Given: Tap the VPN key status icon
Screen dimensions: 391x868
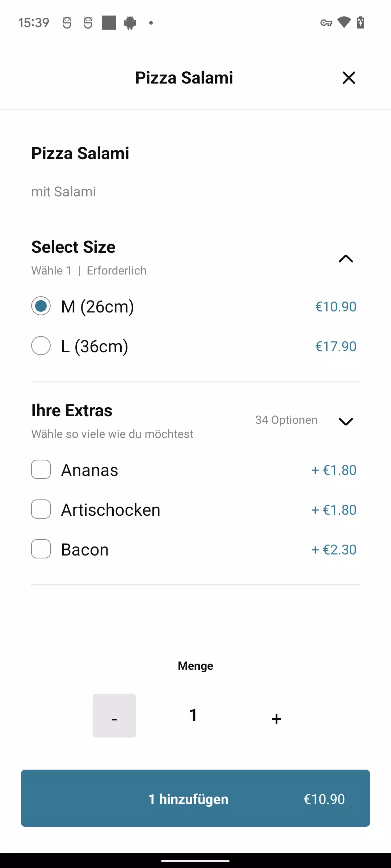Looking at the screenshot, I should [326, 23].
